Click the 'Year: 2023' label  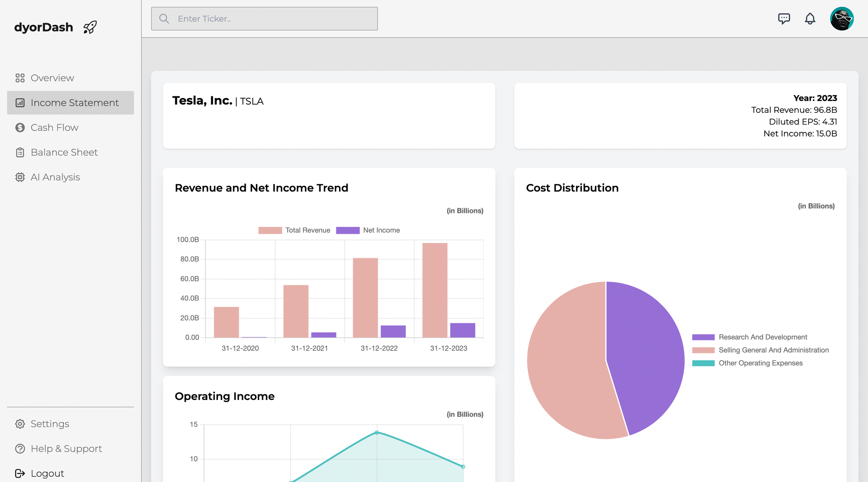(x=815, y=98)
